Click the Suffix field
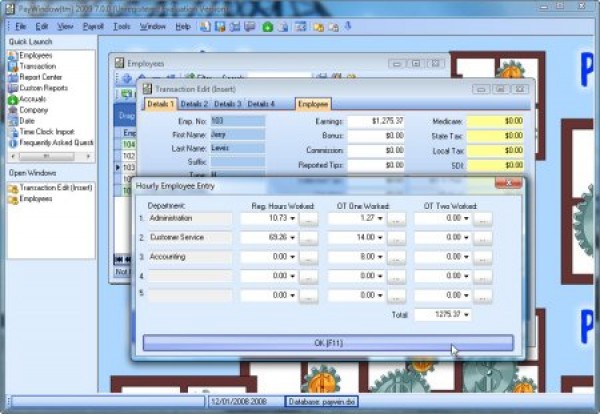Screen dimensions: 600x414 [x=238, y=162]
